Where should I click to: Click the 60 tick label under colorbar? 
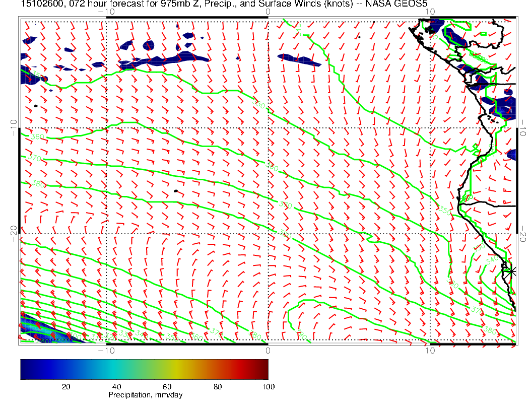click(167, 387)
